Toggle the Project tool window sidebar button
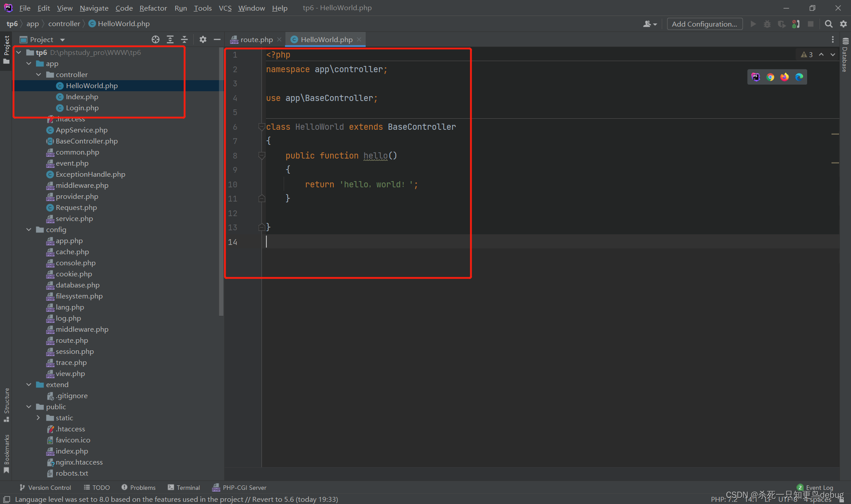This screenshot has width=851, height=504. coord(7,50)
